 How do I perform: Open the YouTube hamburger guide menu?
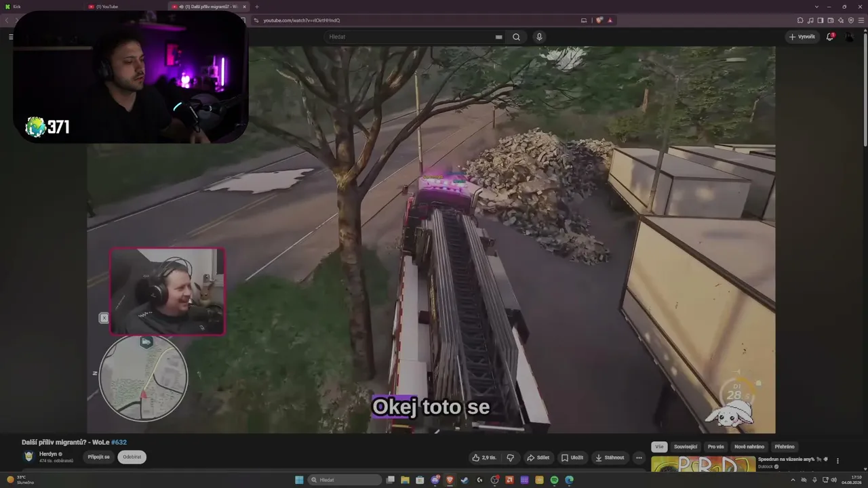10,37
